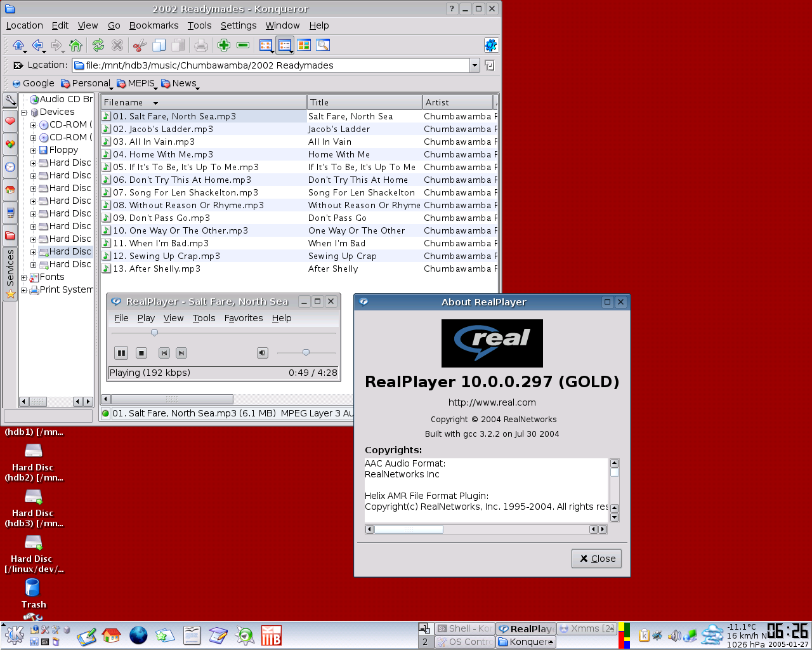
Task: Decrease icon size with green minus
Action: click(243, 45)
